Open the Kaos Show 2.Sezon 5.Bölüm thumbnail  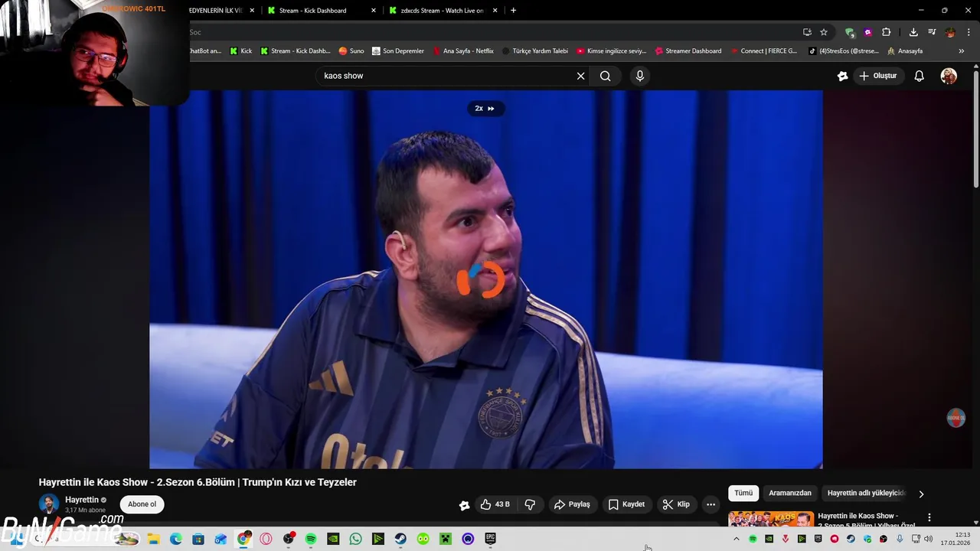coord(771,519)
